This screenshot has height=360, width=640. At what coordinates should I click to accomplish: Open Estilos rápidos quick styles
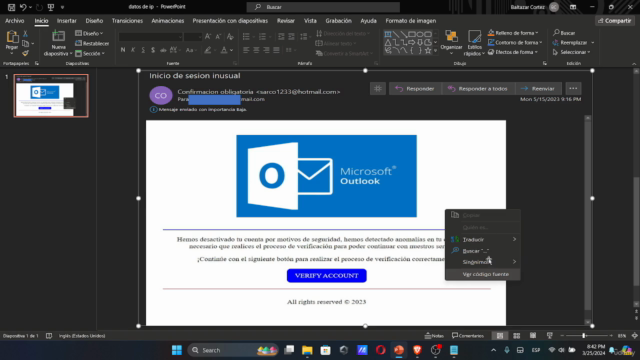tap(474, 43)
